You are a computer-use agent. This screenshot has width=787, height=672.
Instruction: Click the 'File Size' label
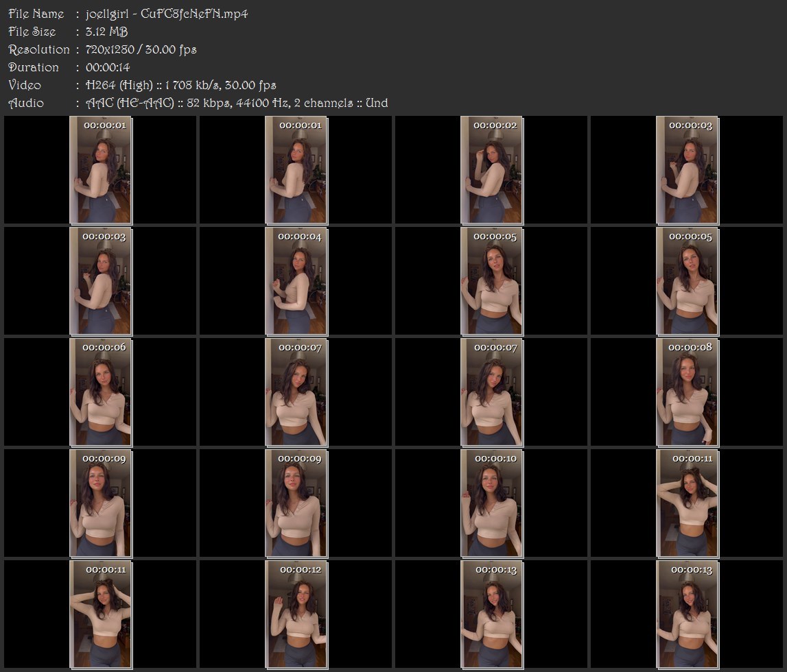click(32, 32)
